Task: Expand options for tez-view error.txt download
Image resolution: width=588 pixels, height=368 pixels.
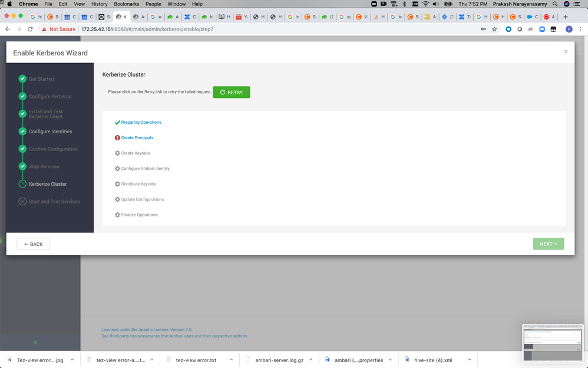Action: (231, 360)
